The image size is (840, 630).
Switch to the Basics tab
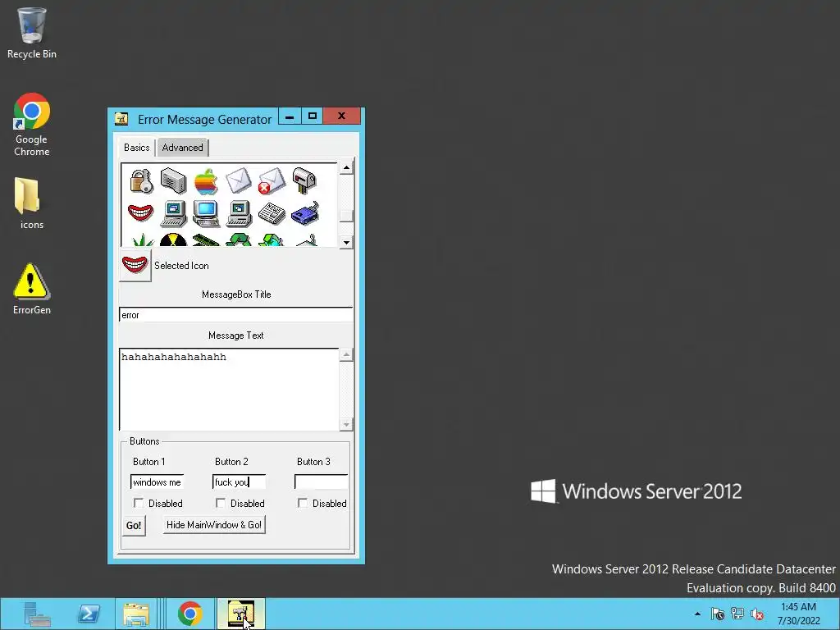pos(137,148)
